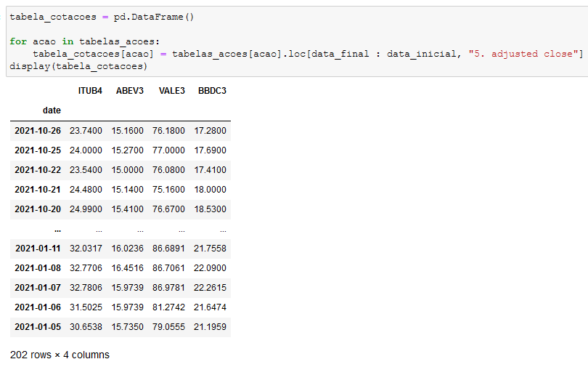Click the display(tabela_cotacoes) code line
The width and height of the screenshot is (588, 367).
coord(78,66)
